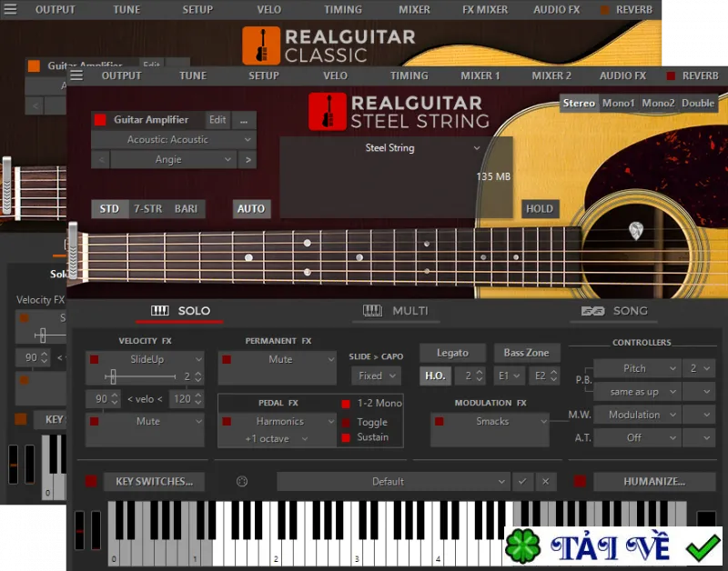Click the SOLO keyboard icon

click(x=160, y=311)
